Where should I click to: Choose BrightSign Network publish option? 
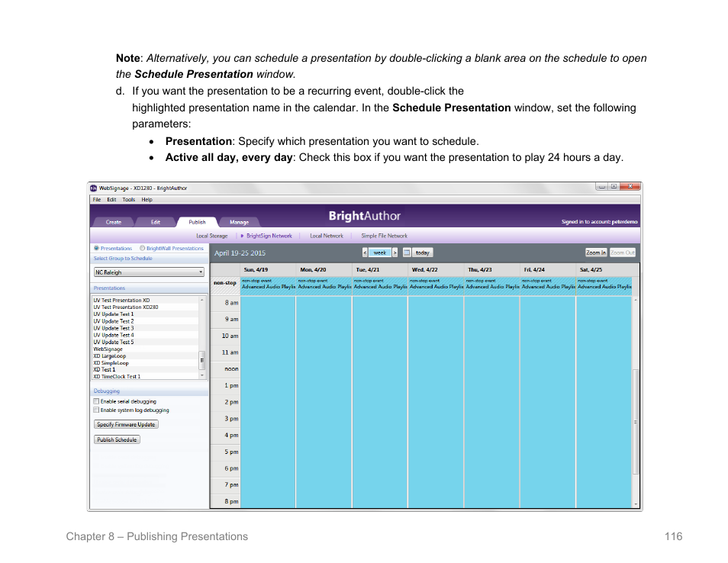pos(269,236)
